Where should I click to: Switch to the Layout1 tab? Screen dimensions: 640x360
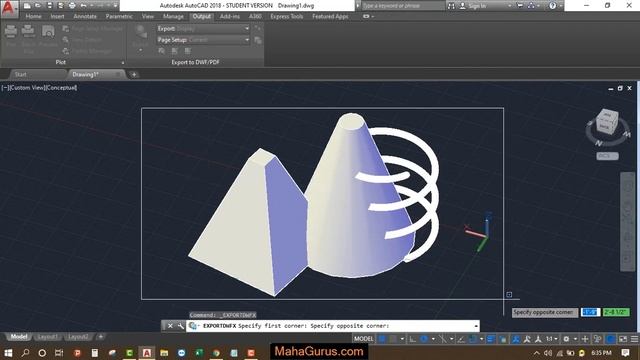pyautogui.click(x=47, y=337)
